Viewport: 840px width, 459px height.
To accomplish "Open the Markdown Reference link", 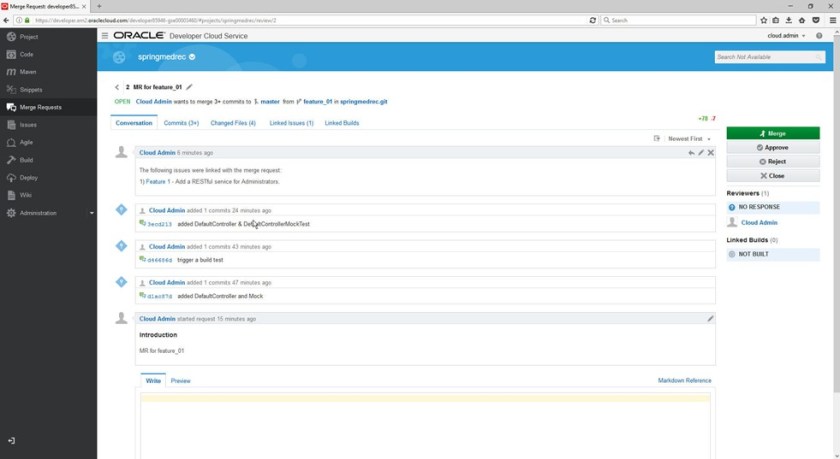I will [x=684, y=381].
